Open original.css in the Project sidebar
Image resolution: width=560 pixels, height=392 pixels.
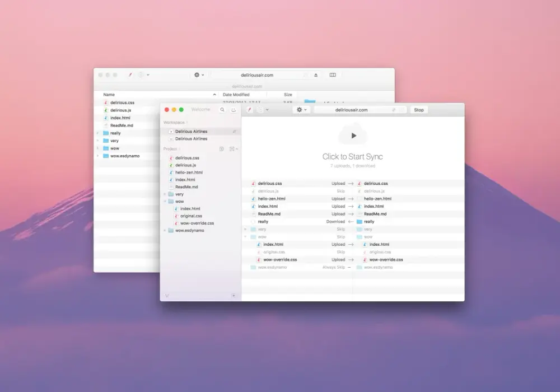(x=191, y=216)
